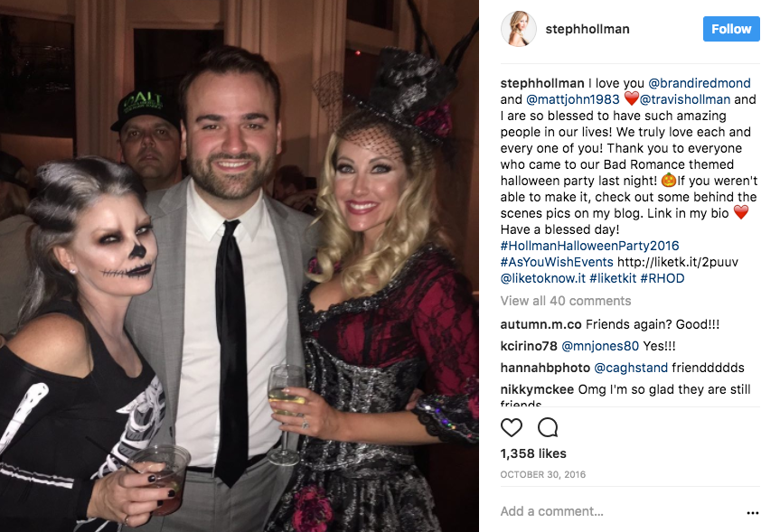This screenshot has height=532, width=780.
Task: Open hashtag #HollmanHalloweenParty2016
Action: [x=589, y=246]
